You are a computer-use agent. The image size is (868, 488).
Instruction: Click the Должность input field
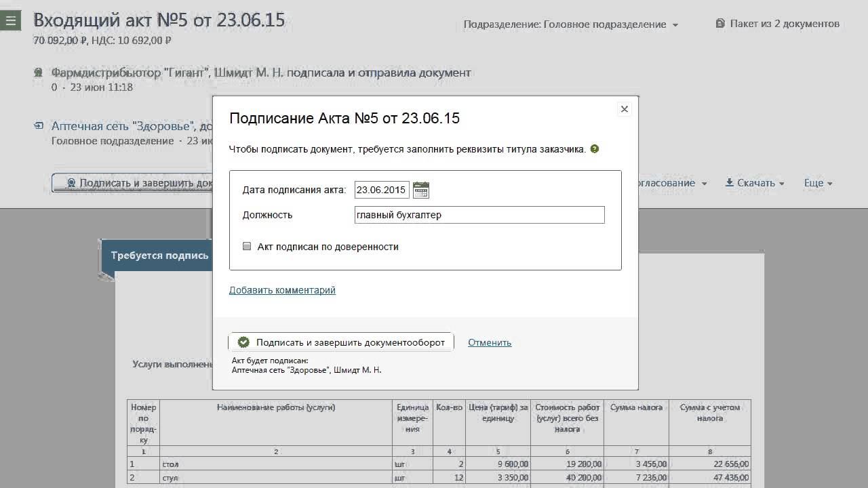click(479, 215)
